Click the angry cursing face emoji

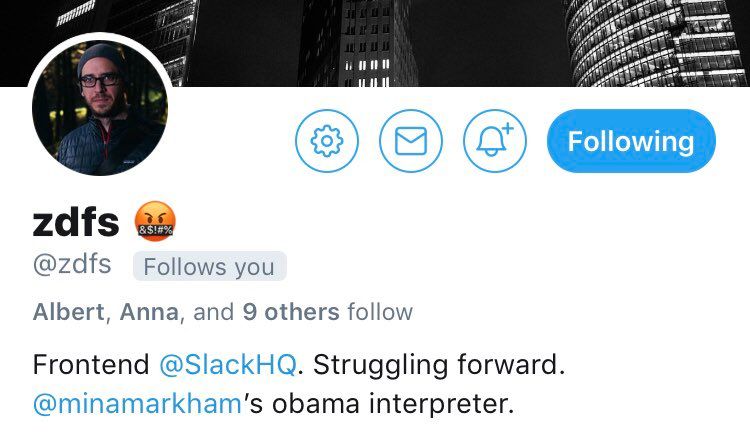coord(155,221)
